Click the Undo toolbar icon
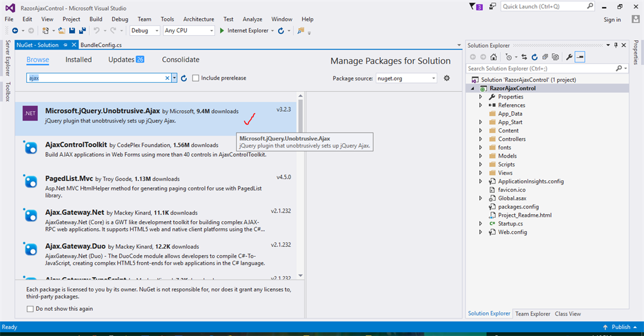 click(96, 31)
